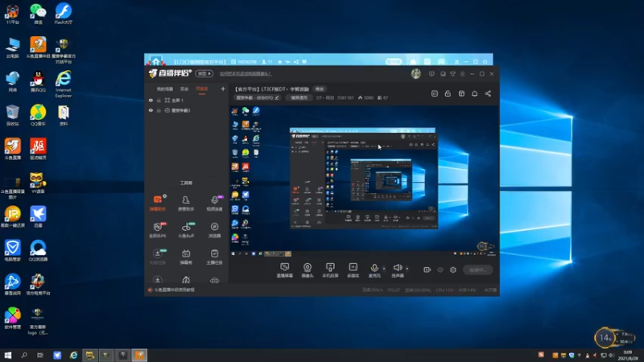Select the 全屏1 source row

(x=187, y=100)
